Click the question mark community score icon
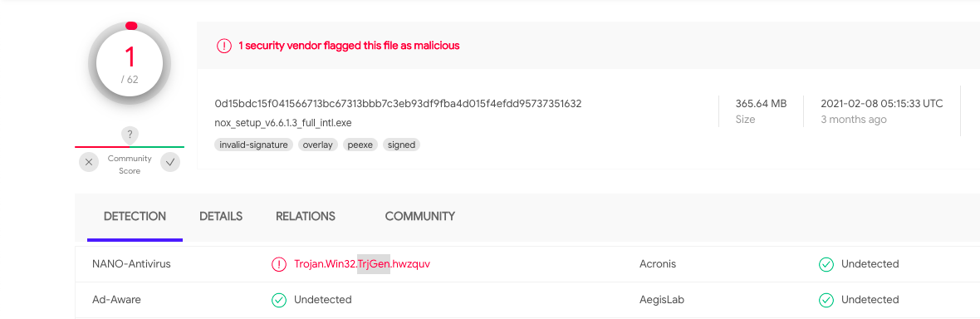The image size is (980, 319). [130, 134]
